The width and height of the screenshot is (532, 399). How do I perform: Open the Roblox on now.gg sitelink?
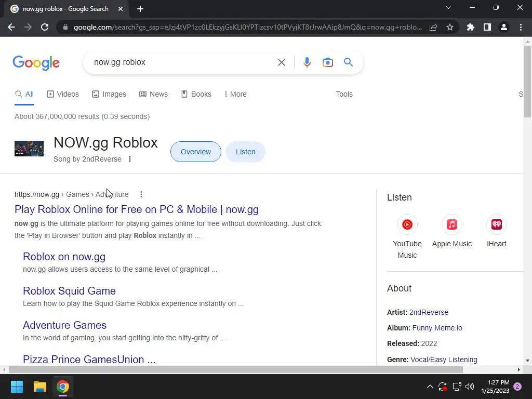64,257
